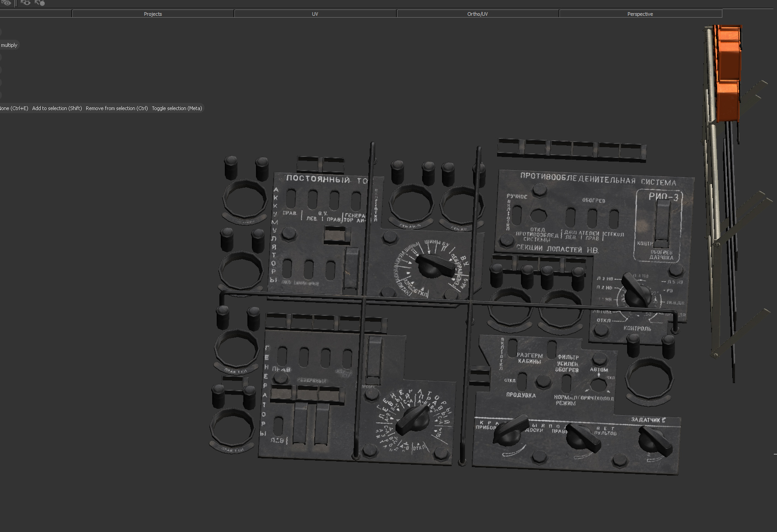Switch to the Projects tab
The width and height of the screenshot is (777, 532).
coord(153,14)
